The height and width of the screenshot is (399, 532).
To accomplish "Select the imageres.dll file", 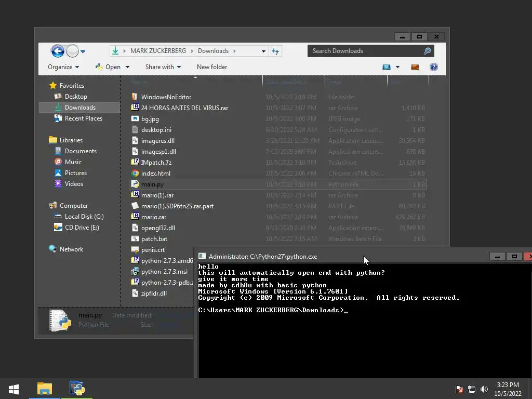I will [x=153, y=140].
